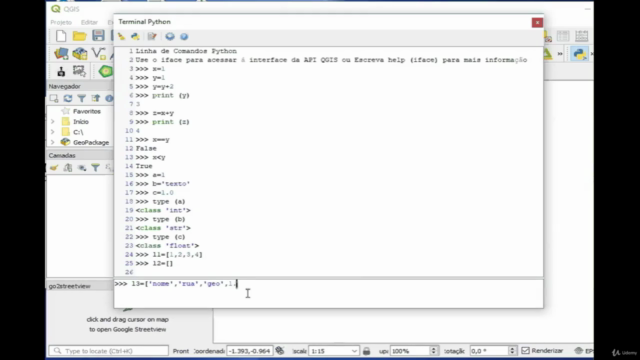640x360 pixels.
Task: Toggle the Renderizar checkbox
Action: pyautogui.click(x=525, y=351)
